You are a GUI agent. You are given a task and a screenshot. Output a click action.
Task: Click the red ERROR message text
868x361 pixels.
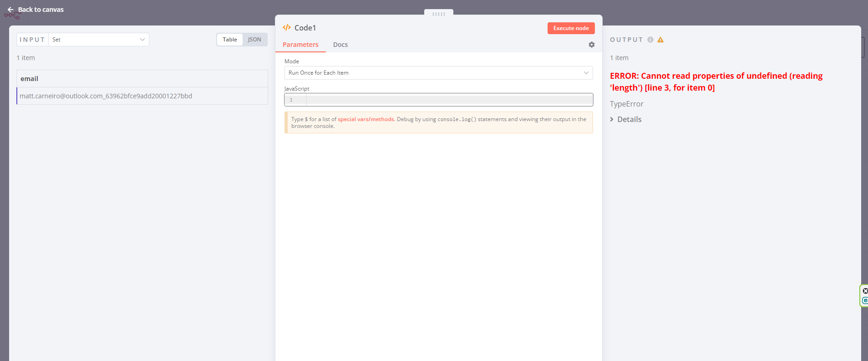click(x=716, y=82)
